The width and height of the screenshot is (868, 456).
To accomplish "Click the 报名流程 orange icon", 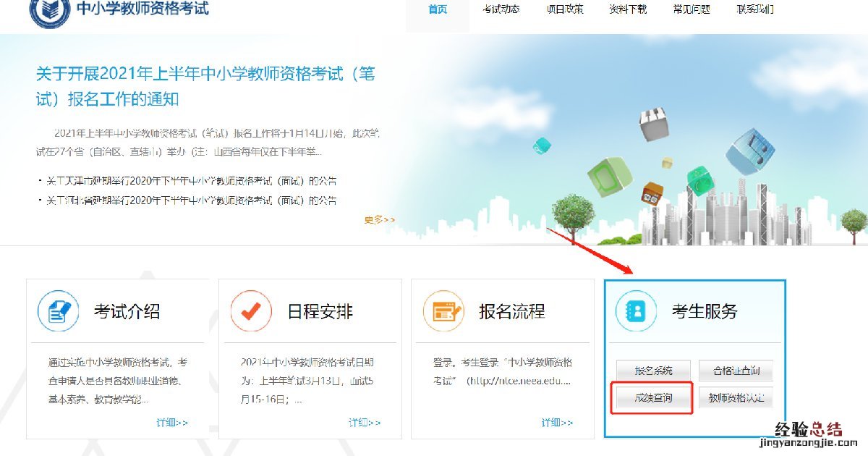I will pyautogui.click(x=443, y=312).
